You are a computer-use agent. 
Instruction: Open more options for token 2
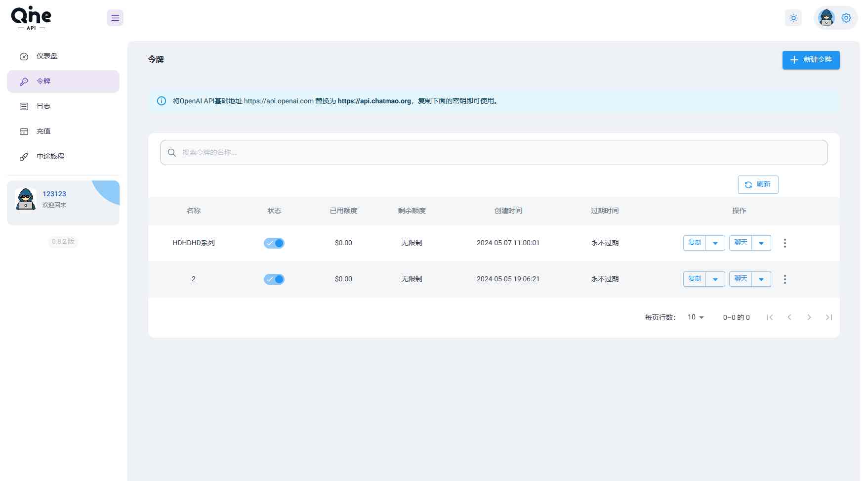785,279
